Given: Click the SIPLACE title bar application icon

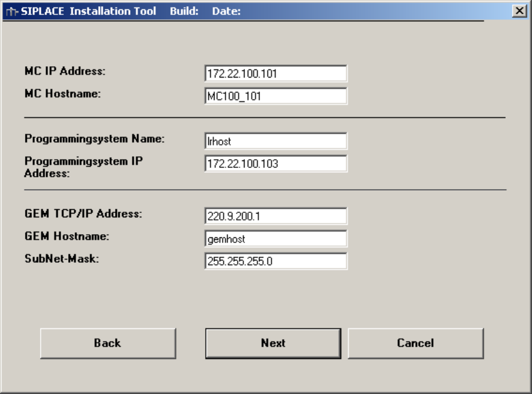Looking at the screenshot, I should [11, 11].
